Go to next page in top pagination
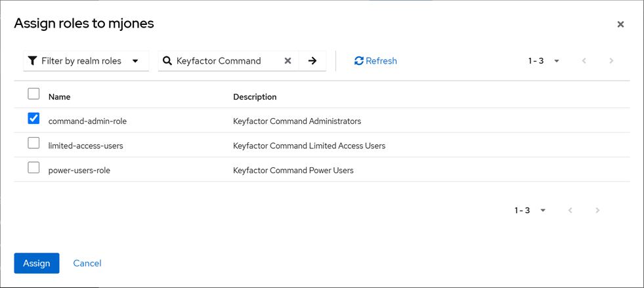The width and height of the screenshot is (644, 288). [611, 61]
